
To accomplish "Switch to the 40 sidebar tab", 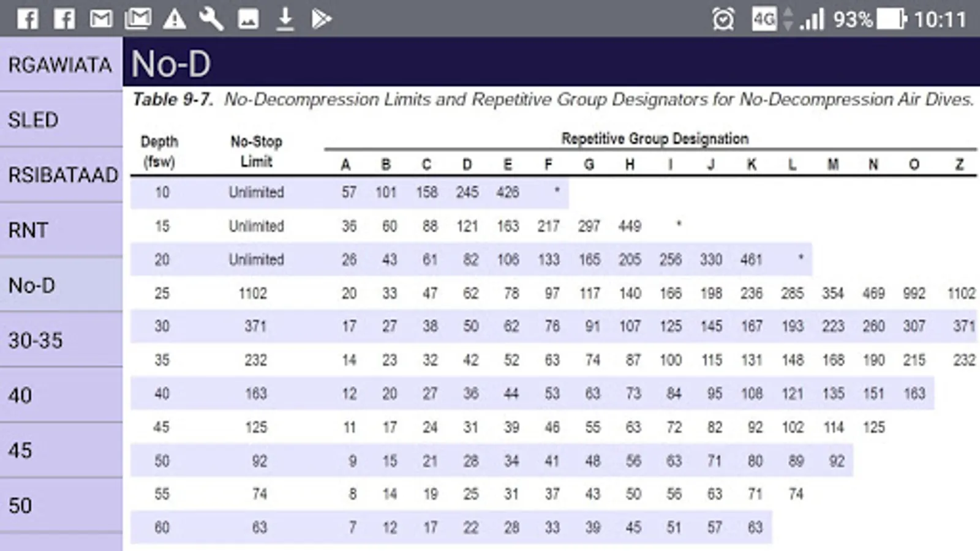I will point(61,395).
